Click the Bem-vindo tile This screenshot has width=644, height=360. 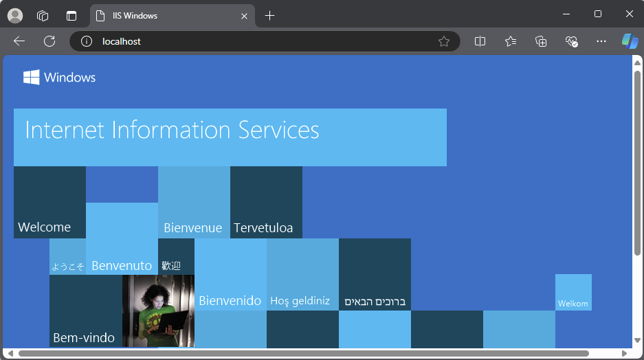86,311
